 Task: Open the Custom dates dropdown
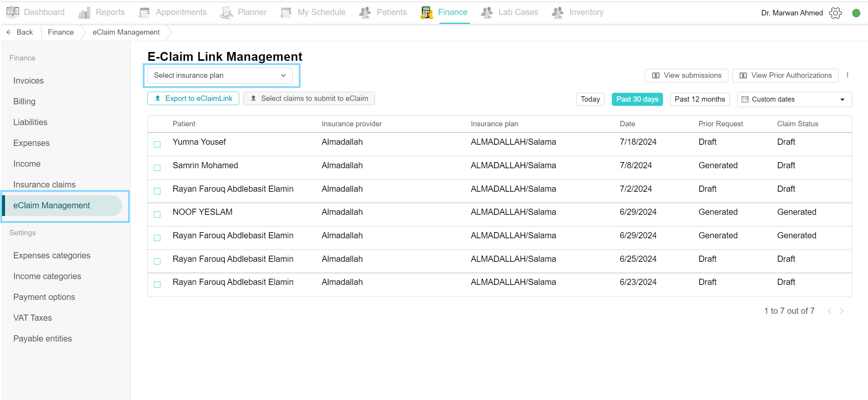click(794, 99)
